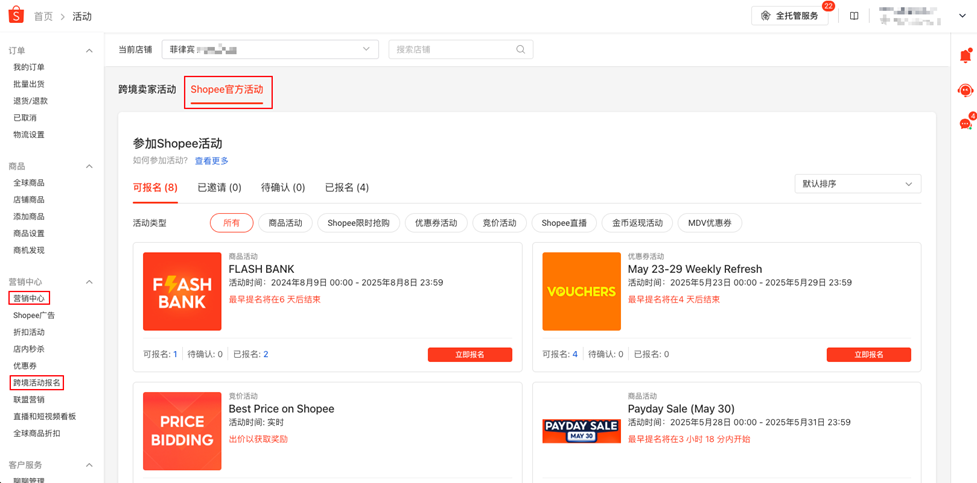Click the 全托管服务 button
The width and height of the screenshot is (977, 483).
[x=789, y=16]
